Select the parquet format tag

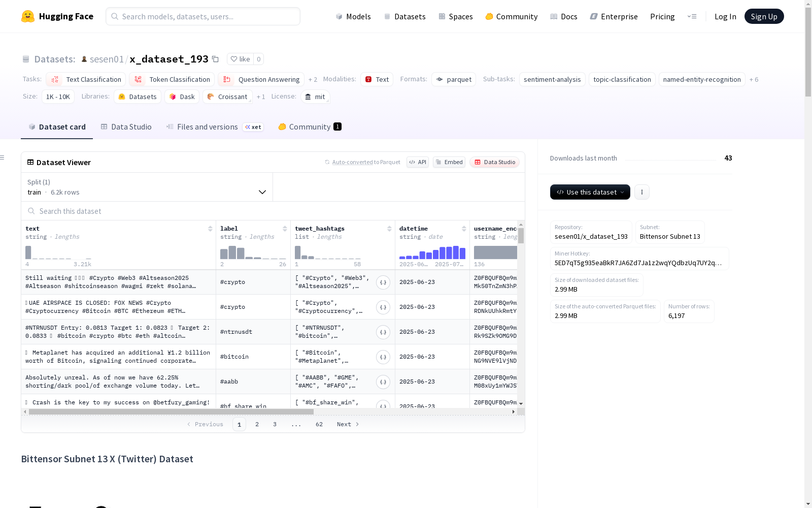click(x=454, y=79)
